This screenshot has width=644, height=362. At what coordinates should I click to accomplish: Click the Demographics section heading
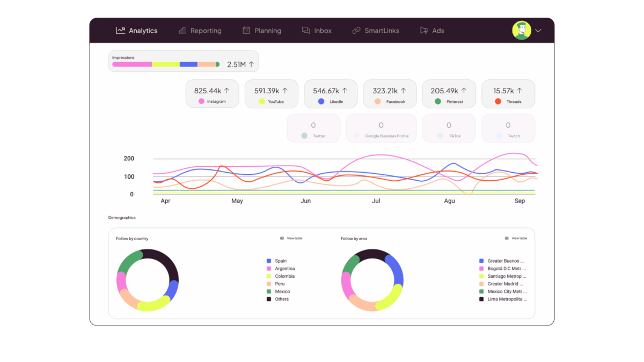[122, 218]
